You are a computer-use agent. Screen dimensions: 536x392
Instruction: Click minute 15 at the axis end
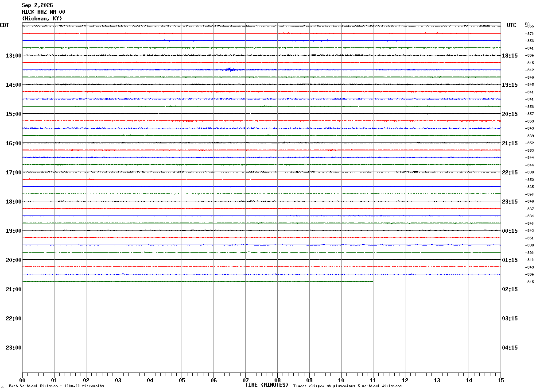point(501,380)
